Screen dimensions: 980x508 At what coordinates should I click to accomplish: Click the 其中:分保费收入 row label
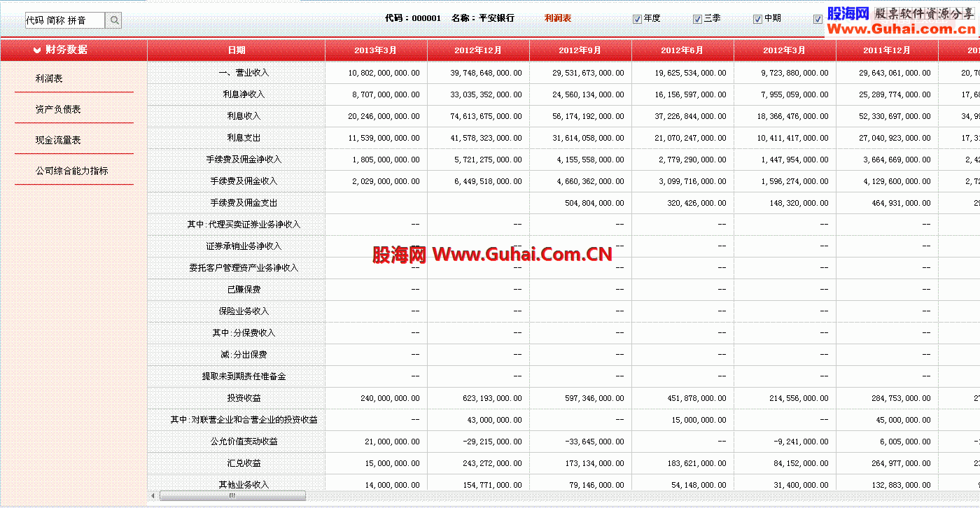click(x=244, y=333)
